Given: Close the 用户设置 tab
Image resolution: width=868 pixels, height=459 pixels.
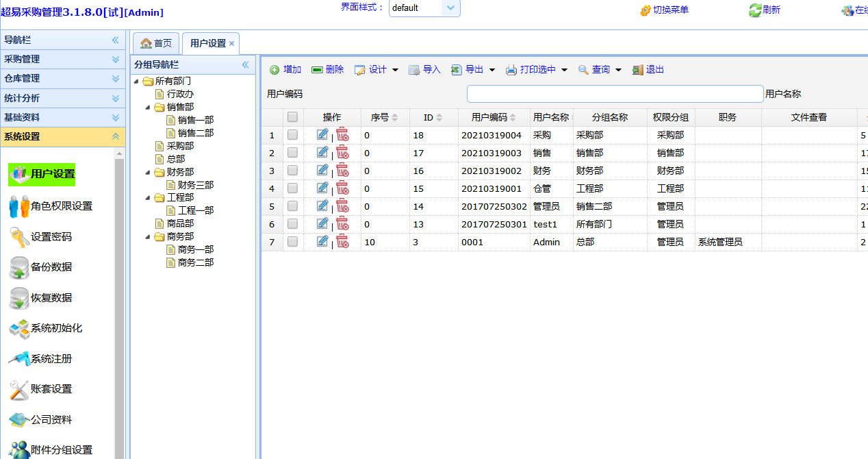Looking at the screenshot, I should click(x=231, y=44).
